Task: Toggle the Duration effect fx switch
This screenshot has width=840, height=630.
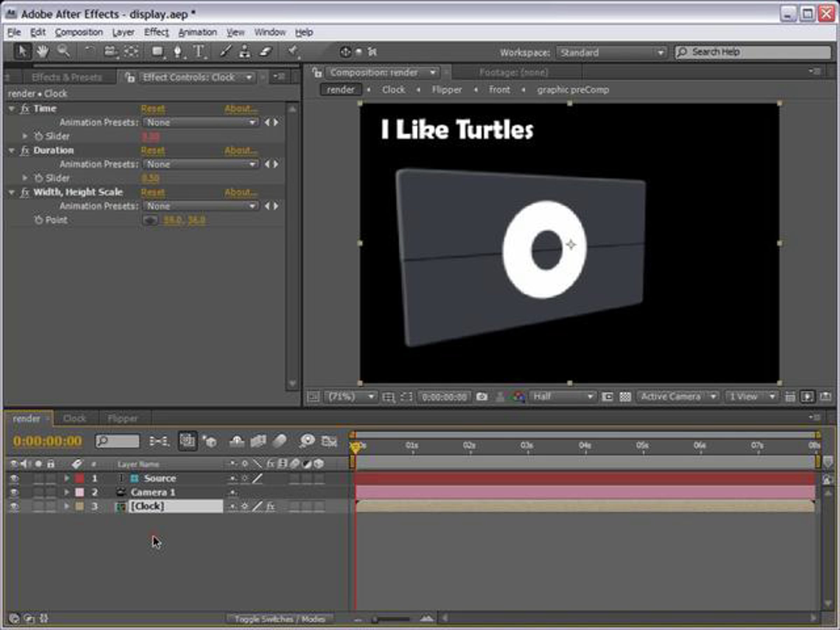Action: pyautogui.click(x=25, y=150)
